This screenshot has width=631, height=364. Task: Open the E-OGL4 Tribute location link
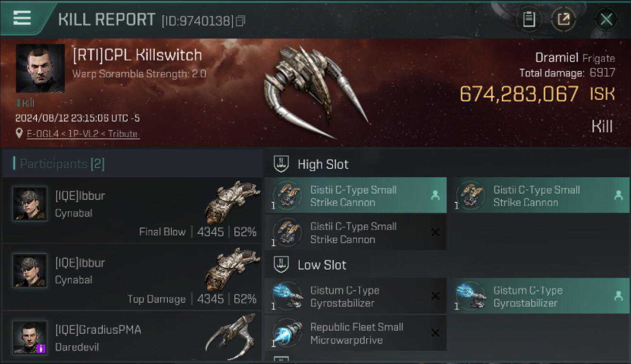(x=83, y=134)
